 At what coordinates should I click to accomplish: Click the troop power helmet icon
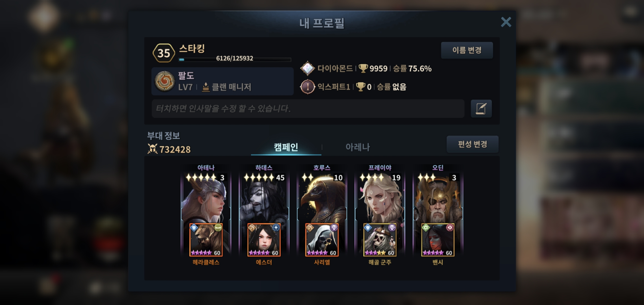pos(152,149)
